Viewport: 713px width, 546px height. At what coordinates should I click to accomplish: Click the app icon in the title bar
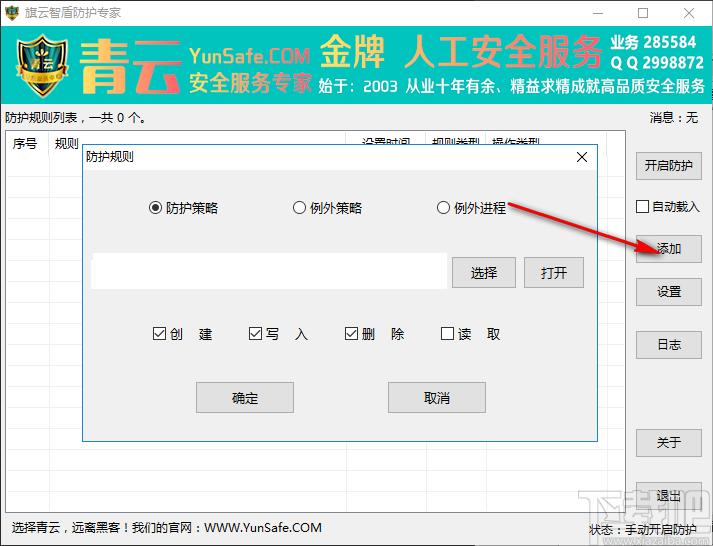[11, 13]
